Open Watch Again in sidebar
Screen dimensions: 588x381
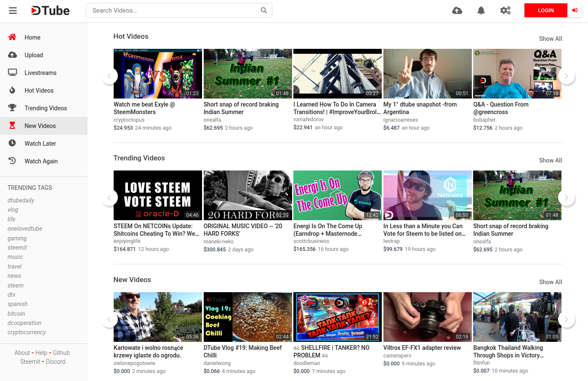[x=44, y=161]
